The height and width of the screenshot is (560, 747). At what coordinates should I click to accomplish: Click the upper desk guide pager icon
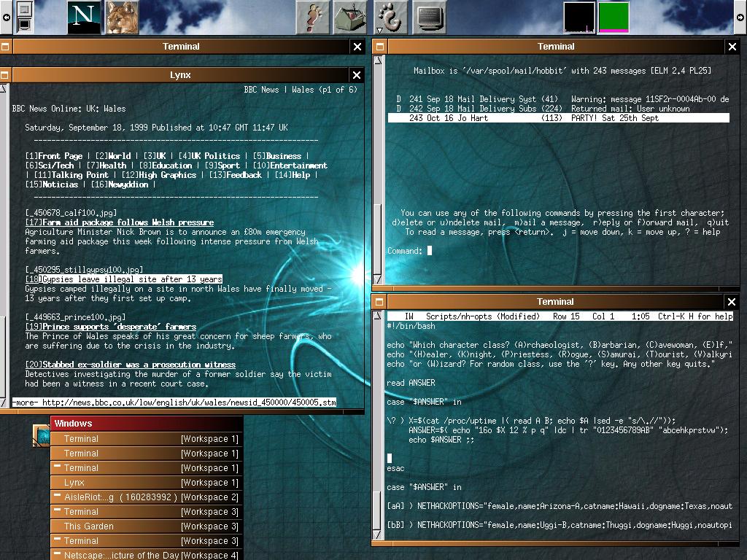[24, 9]
